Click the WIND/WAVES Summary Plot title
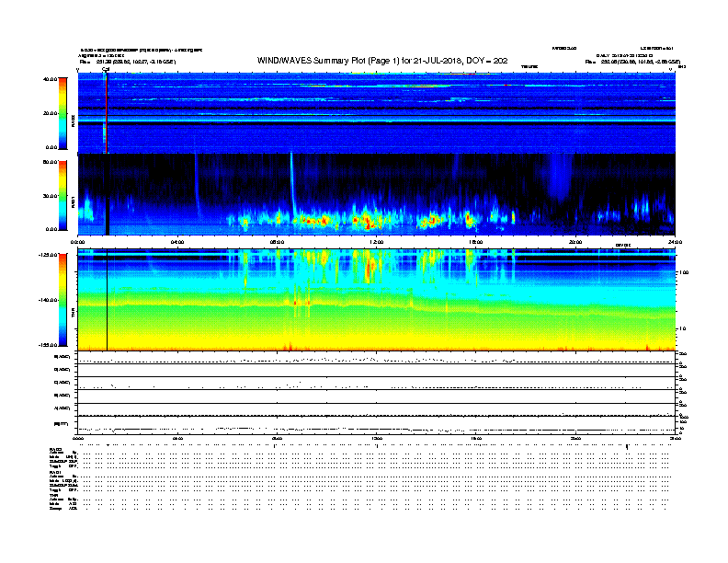728x563 pixels. point(382,61)
